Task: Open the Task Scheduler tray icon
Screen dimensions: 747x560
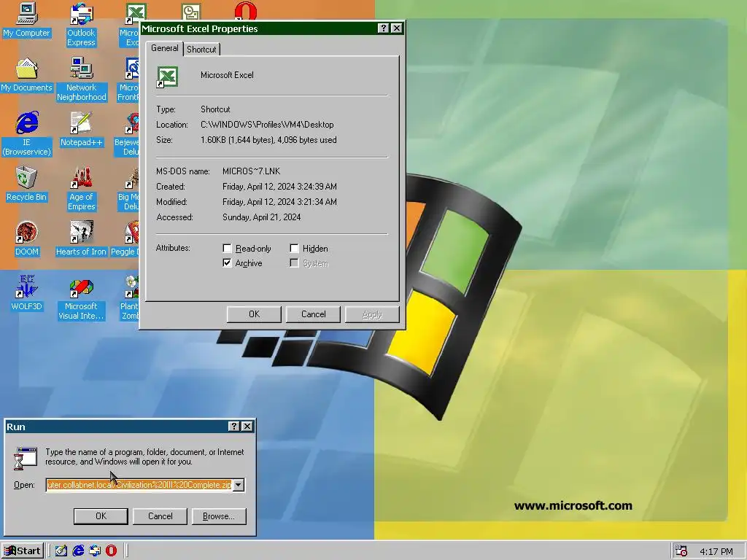Action: [x=681, y=551]
